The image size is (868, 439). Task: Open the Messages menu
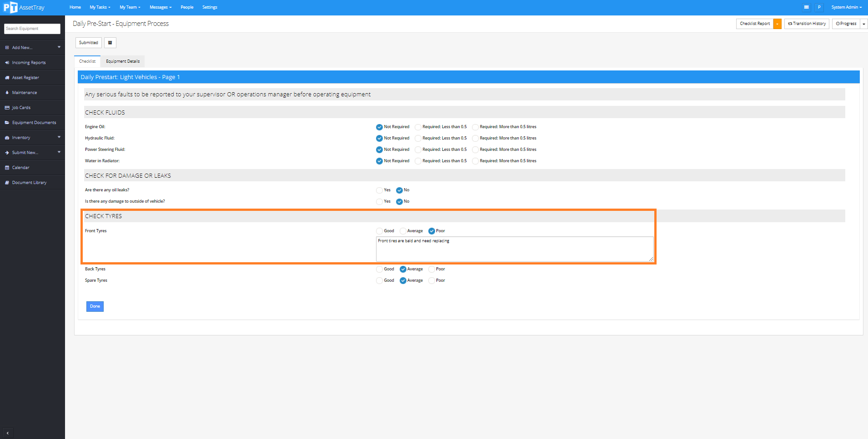160,7
